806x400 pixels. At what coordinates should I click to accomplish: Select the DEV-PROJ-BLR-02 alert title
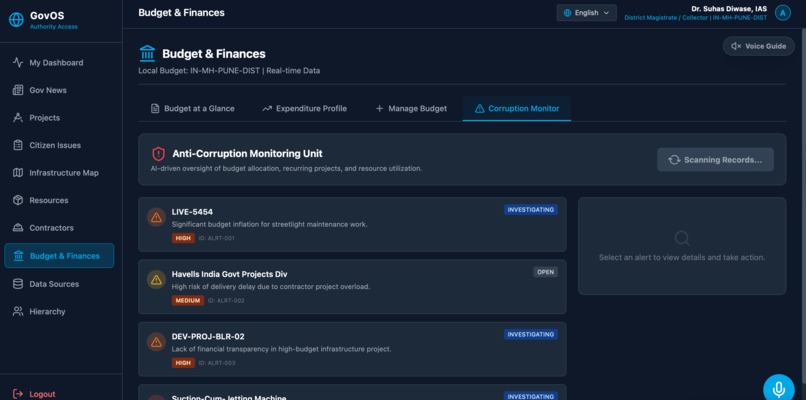tap(208, 336)
